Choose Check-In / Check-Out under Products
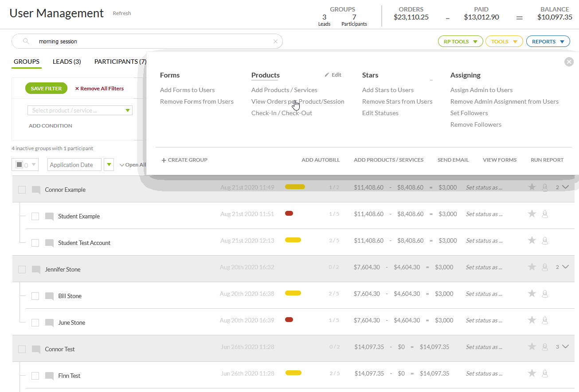 282,113
